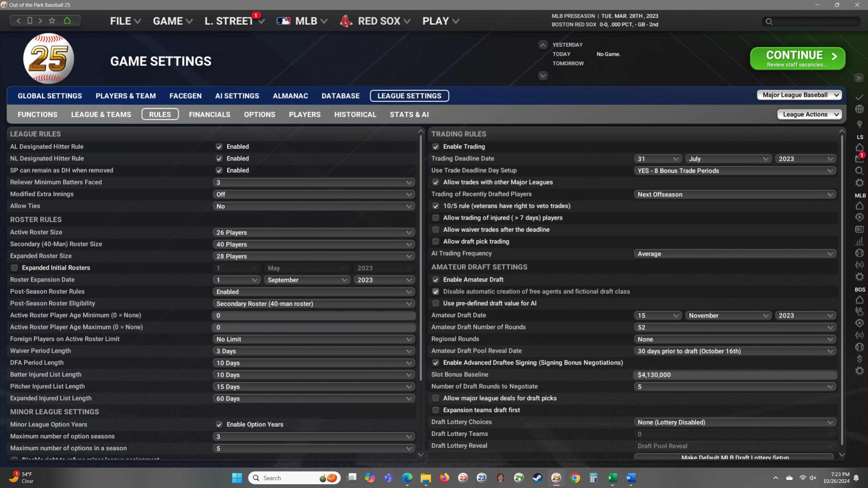Image resolution: width=868 pixels, height=488 pixels.
Task: Click the green home icon in navigation bar
Action: click(x=67, y=21)
